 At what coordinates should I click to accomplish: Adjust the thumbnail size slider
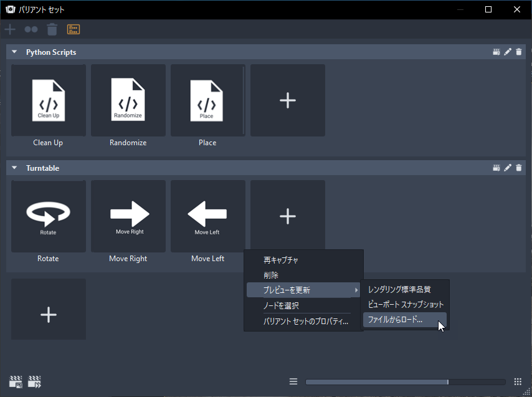tap(406, 382)
